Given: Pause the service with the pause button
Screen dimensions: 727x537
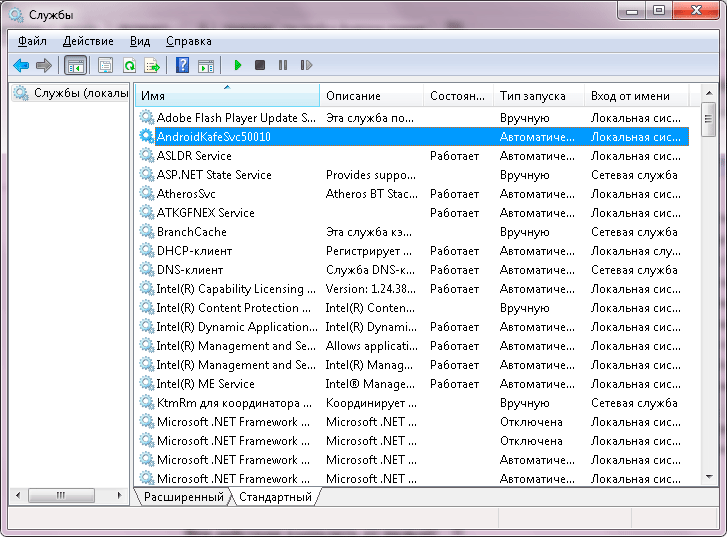Looking at the screenshot, I should tap(283, 65).
